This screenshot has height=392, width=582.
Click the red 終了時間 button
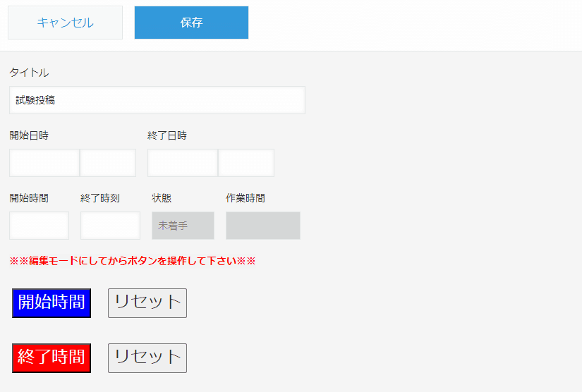[x=51, y=358]
